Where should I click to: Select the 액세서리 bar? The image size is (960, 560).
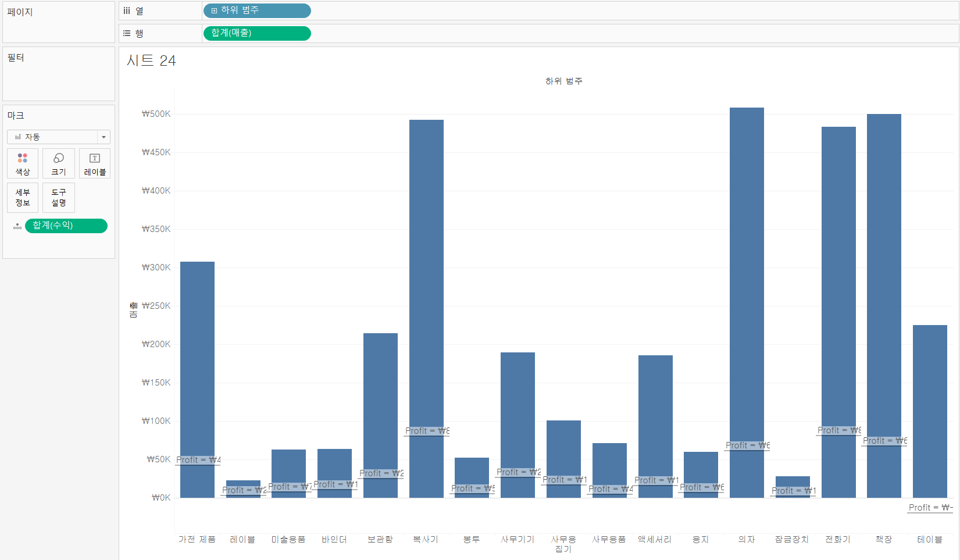click(x=655, y=426)
